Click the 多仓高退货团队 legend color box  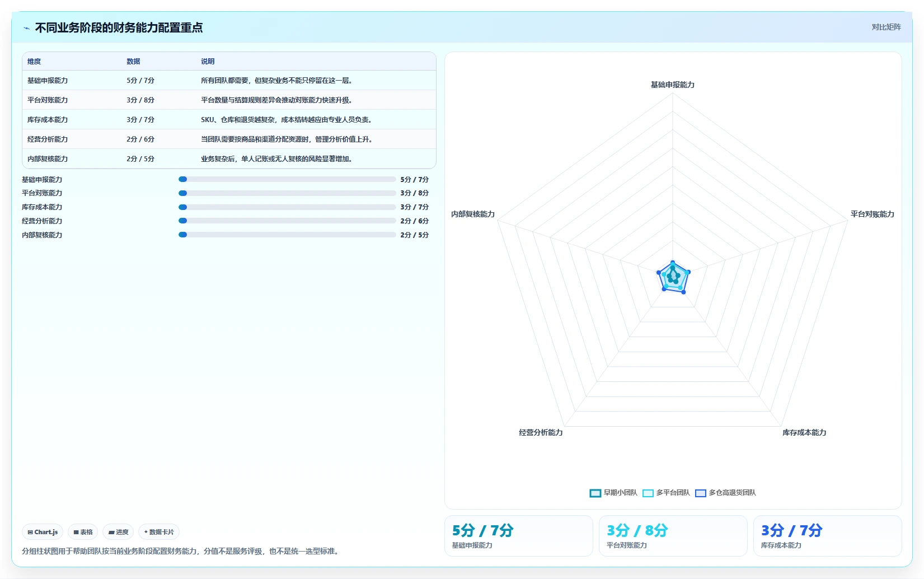(701, 493)
